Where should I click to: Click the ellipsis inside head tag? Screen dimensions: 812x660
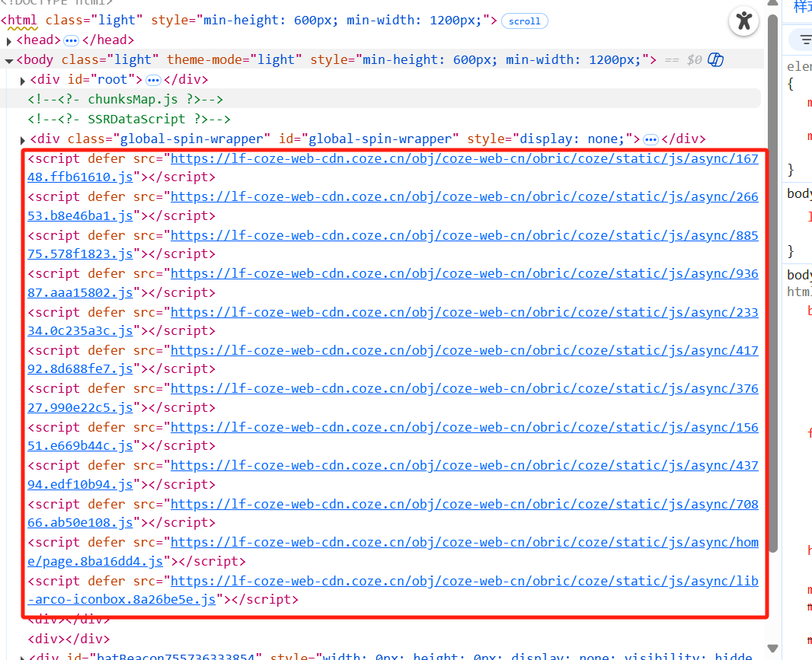pos(71,40)
